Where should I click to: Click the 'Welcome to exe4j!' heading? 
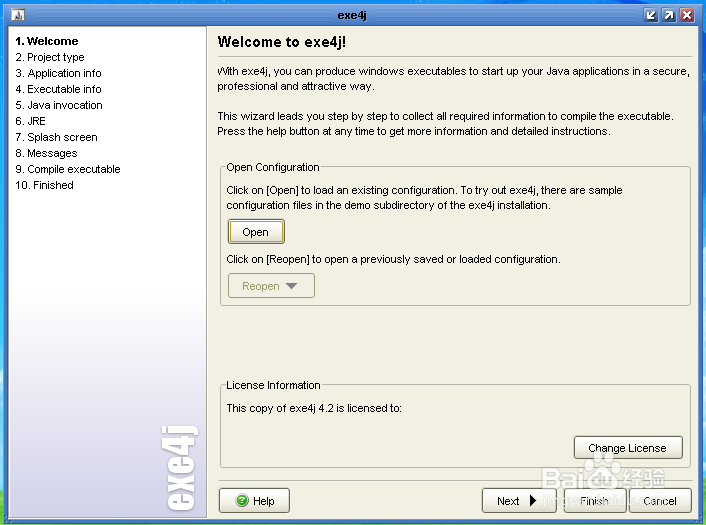(282, 42)
